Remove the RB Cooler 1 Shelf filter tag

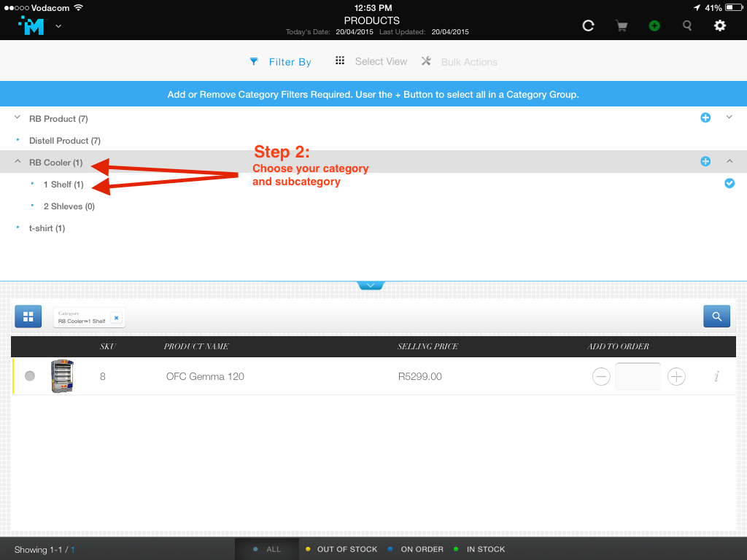click(x=116, y=318)
